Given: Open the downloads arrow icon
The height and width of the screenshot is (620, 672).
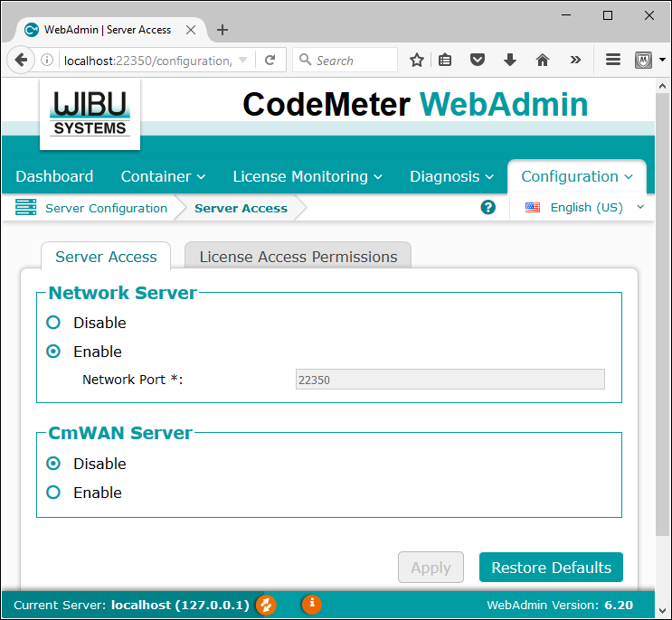Looking at the screenshot, I should 510,60.
